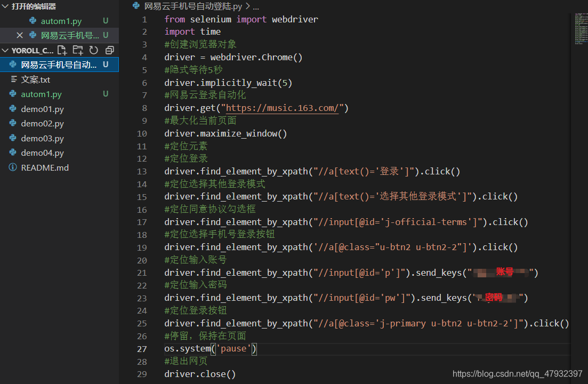
Task: Click the Python icon beside demo02.py
Action: (13, 123)
